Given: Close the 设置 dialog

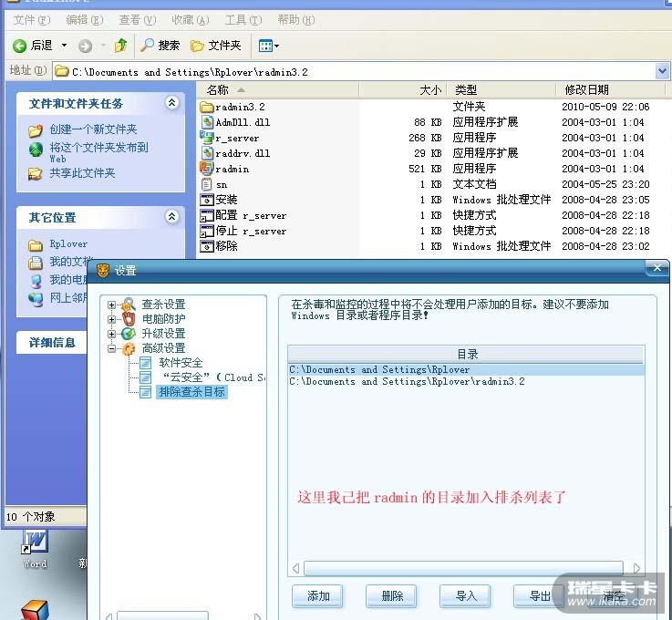Looking at the screenshot, I should point(656,268).
